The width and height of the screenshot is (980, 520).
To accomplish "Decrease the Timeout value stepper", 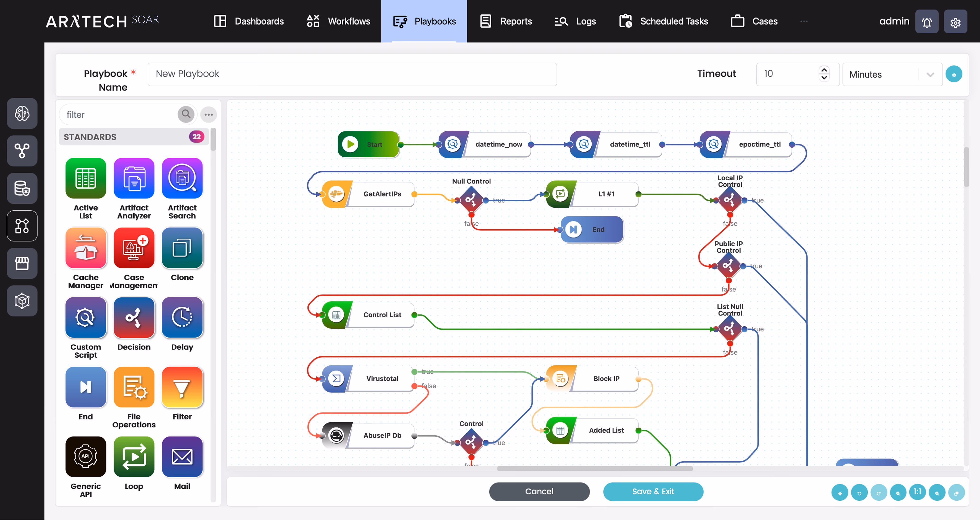I will (824, 78).
